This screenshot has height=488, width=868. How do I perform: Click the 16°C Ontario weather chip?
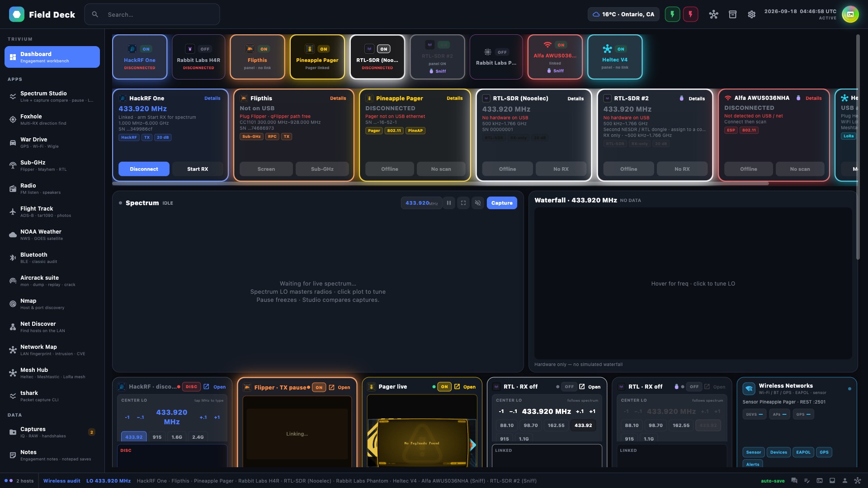point(623,14)
